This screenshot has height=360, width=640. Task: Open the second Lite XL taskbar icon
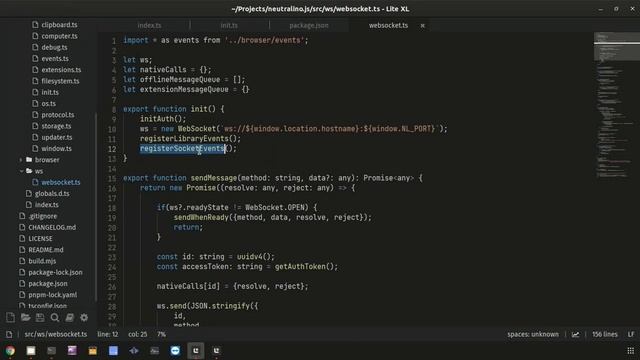pyautogui.click(x=216, y=351)
